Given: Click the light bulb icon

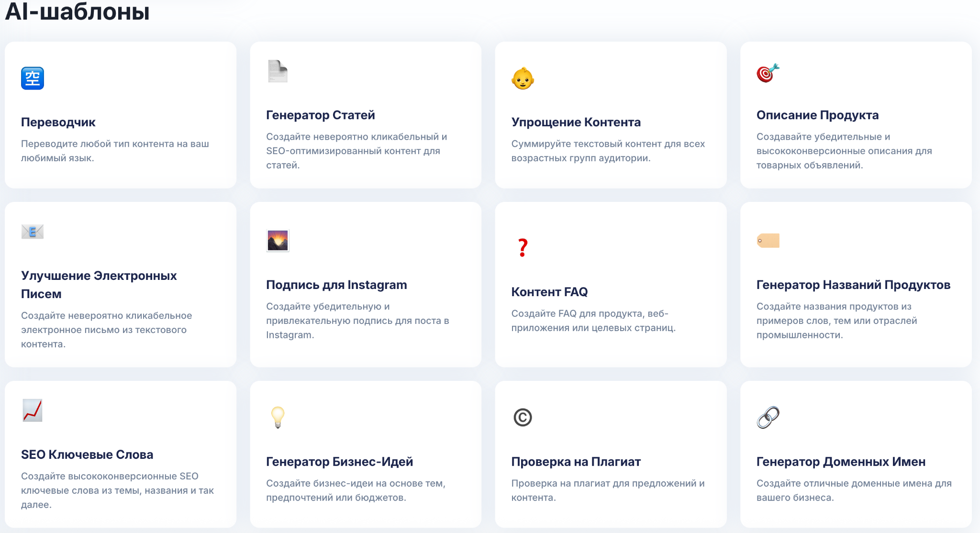Looking at the screenshot, I should (278, 417).
